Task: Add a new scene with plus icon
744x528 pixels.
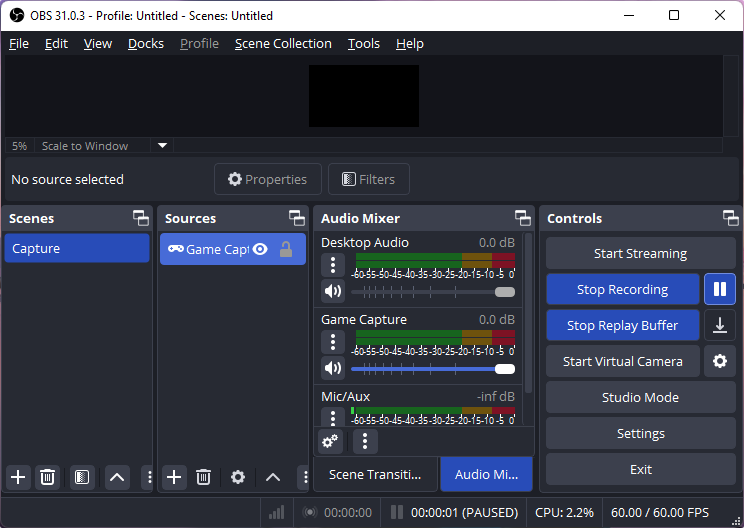Action: pos(18,477)
